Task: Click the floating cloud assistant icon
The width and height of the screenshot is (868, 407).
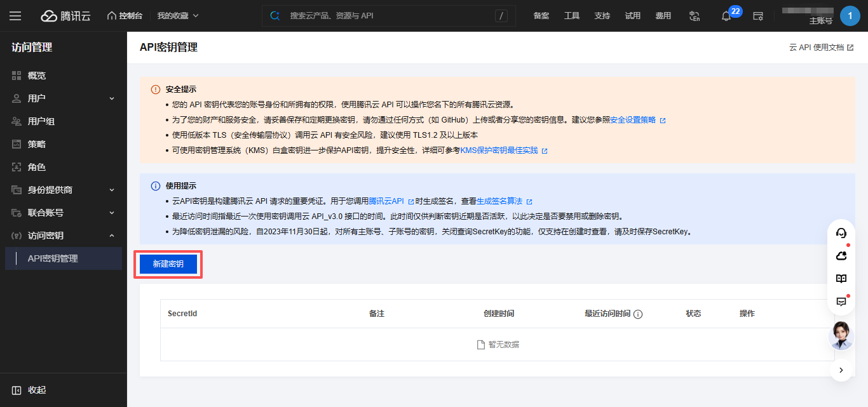Action: pos(841,256)
